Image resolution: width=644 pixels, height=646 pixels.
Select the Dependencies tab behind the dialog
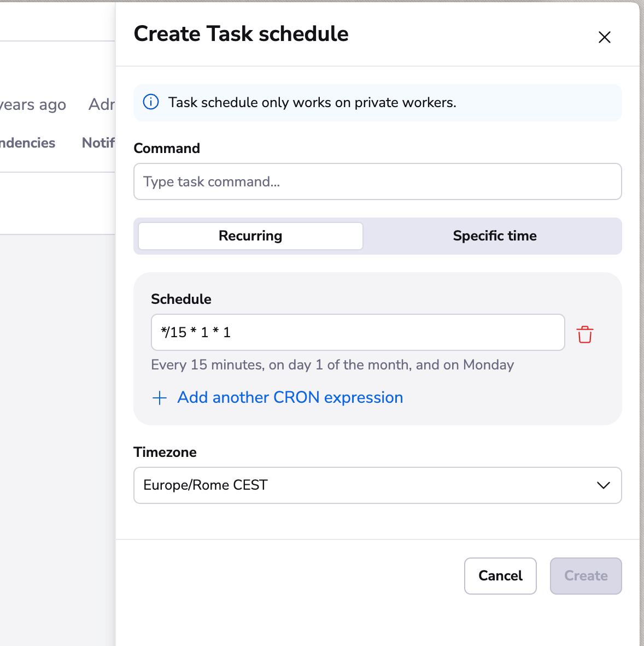coord(27,143)
